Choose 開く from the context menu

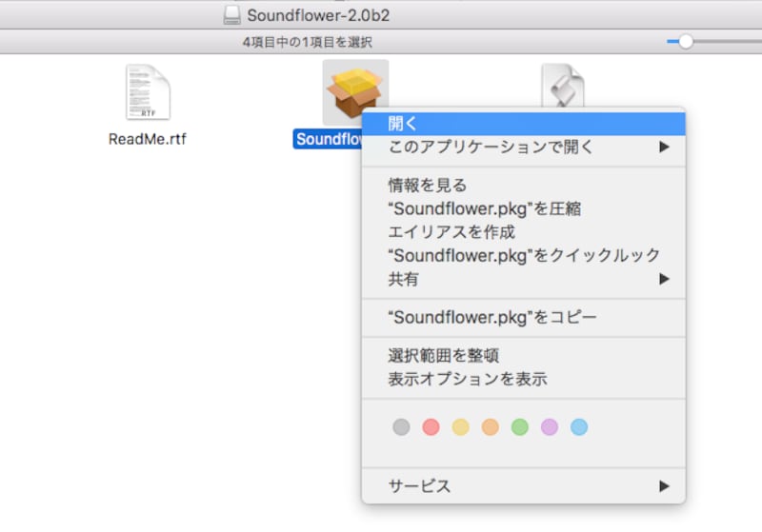[x=523, y=124]
